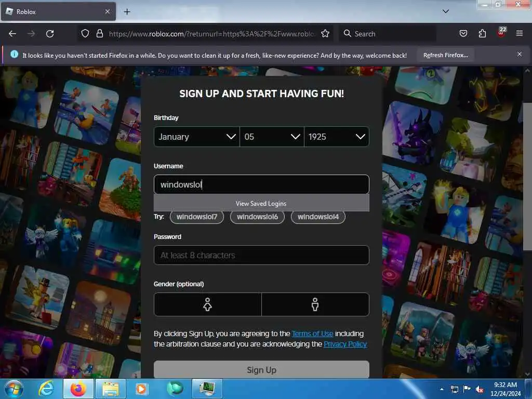
Task: Reload the Roblox page
Action: coord(50,34)
